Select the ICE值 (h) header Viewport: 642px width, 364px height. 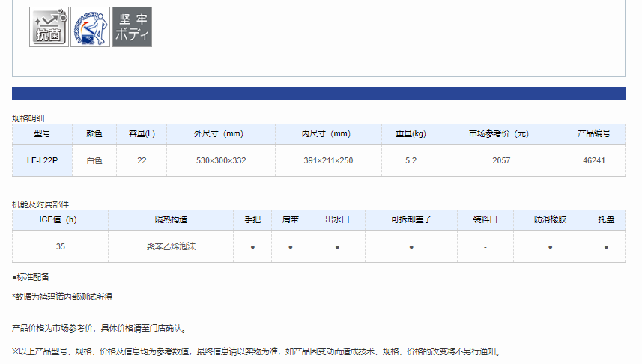pos(60,220)
